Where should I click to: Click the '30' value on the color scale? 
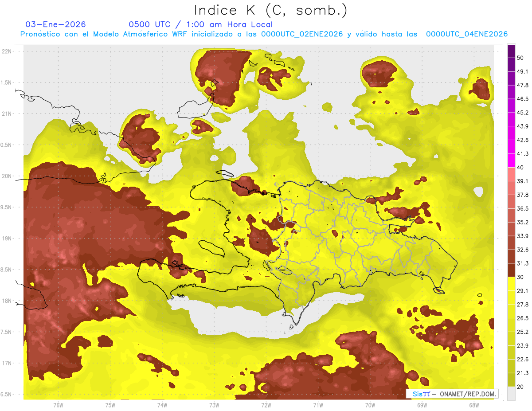pyautogui.click(x=521, y=277)
